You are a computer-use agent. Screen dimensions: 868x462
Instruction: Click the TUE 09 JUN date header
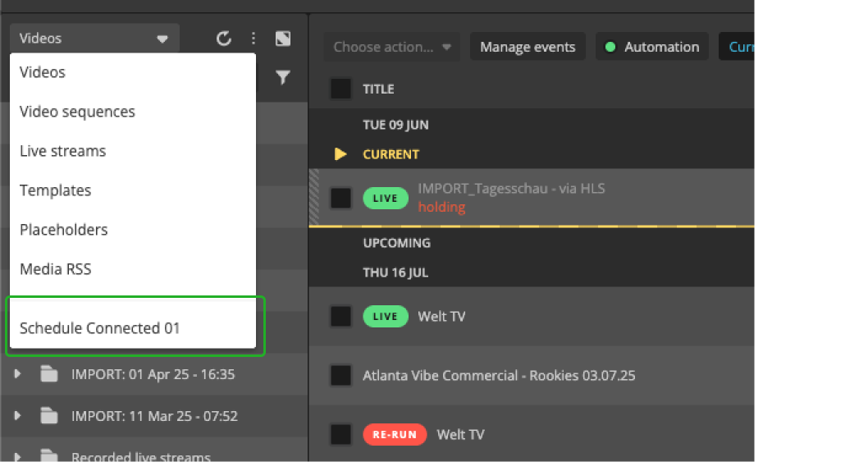[395, 125]
